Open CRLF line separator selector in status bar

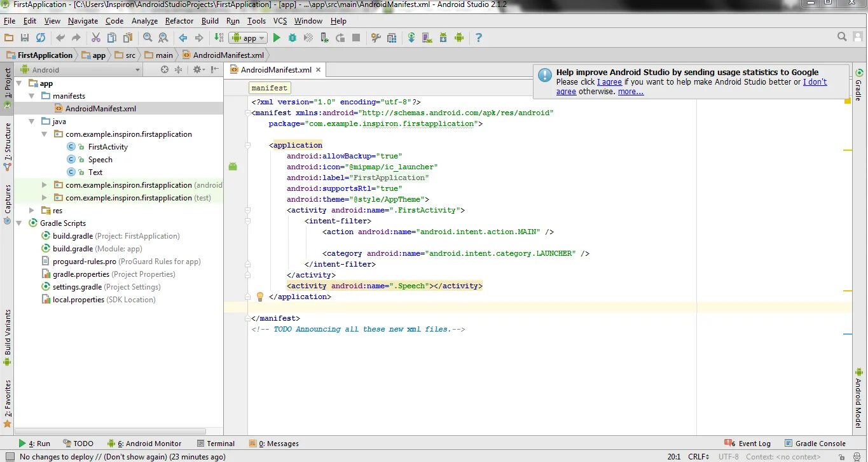click(698, 457)
